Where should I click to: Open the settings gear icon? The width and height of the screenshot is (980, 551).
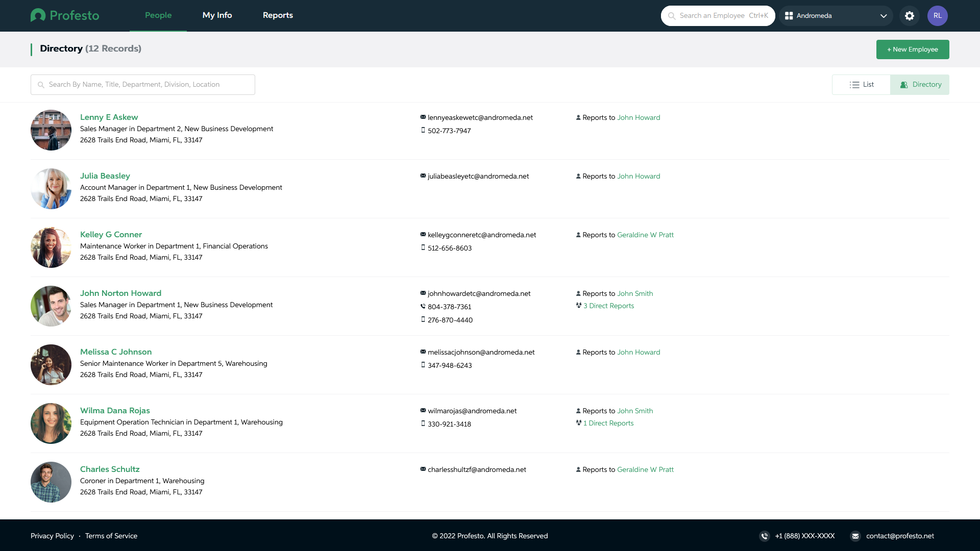[910, 16]
